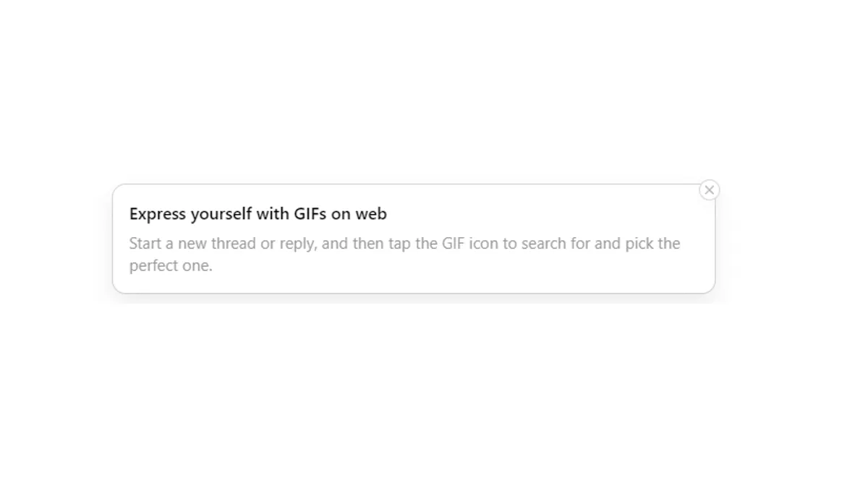This screenshot has width=868, height=488.
Task: Click the word "web" ending the title
Action: pyautogui.click(x=371, y=214)
